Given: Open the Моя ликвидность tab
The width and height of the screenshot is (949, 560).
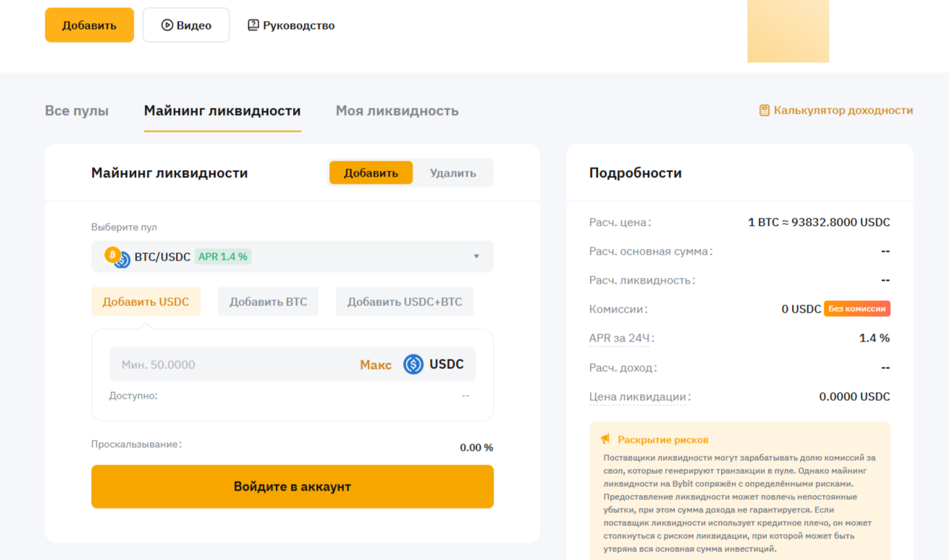Looking at the screenshot, I should click(x=397, y=111).
